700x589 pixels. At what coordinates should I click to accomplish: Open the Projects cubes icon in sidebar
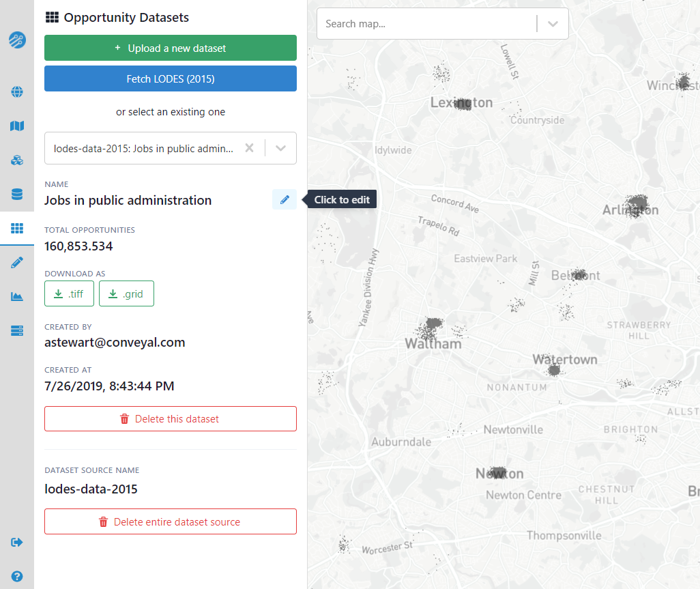point(16,160)
